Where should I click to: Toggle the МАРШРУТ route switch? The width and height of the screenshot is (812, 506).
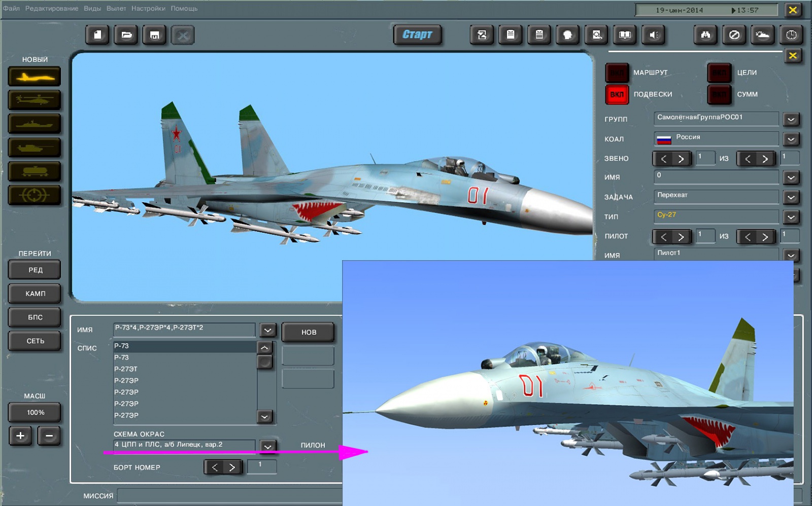tap(617, 73)
